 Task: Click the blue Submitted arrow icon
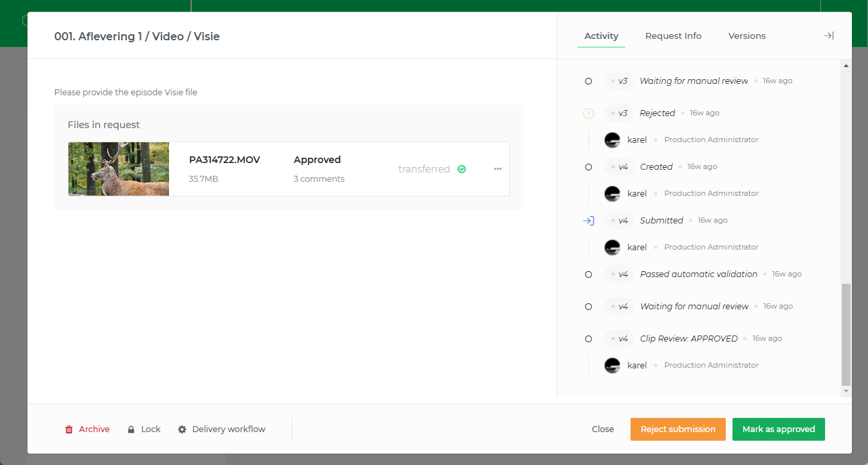tap(588, 221)
